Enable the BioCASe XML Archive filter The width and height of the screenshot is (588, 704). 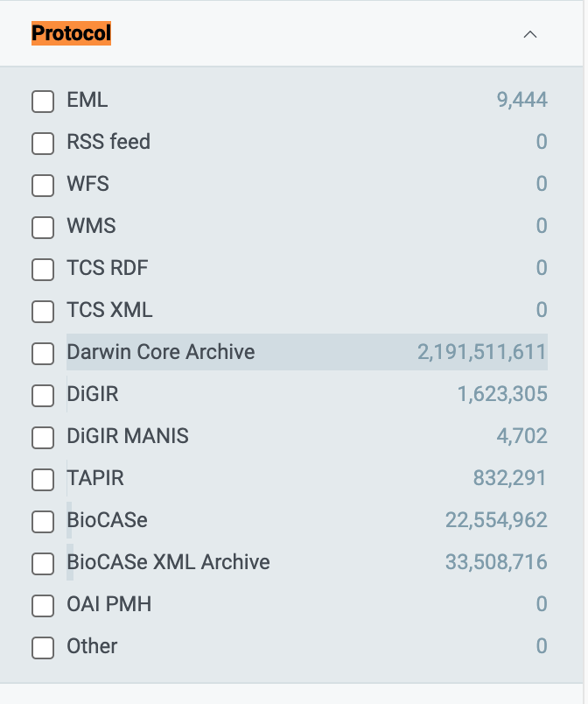[x=42, y=563]
